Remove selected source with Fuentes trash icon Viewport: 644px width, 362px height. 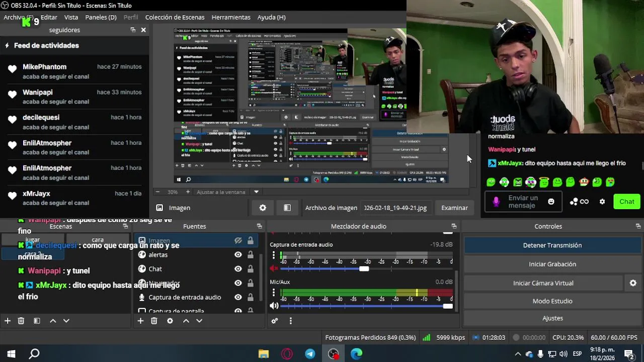(x=154, y=321)
